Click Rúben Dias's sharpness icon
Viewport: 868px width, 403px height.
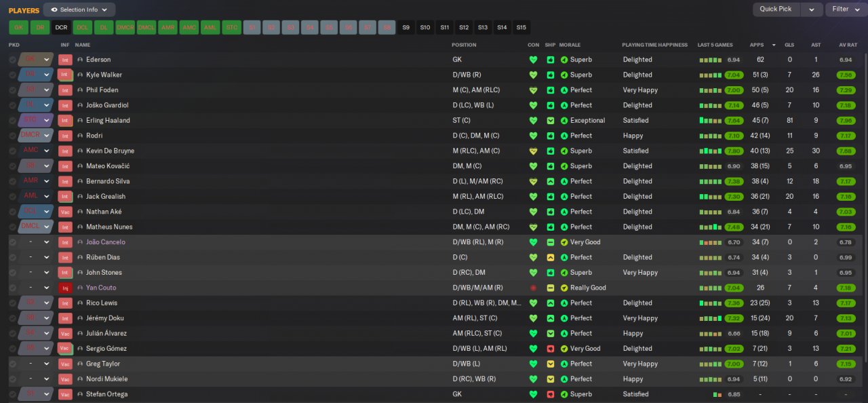coord(551,257)
